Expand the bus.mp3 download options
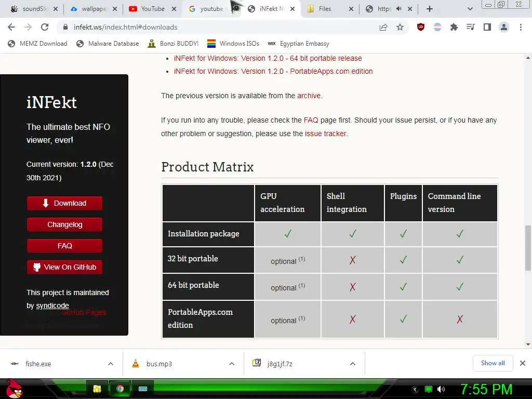532x399 pixels. click(x=232, y=364)
